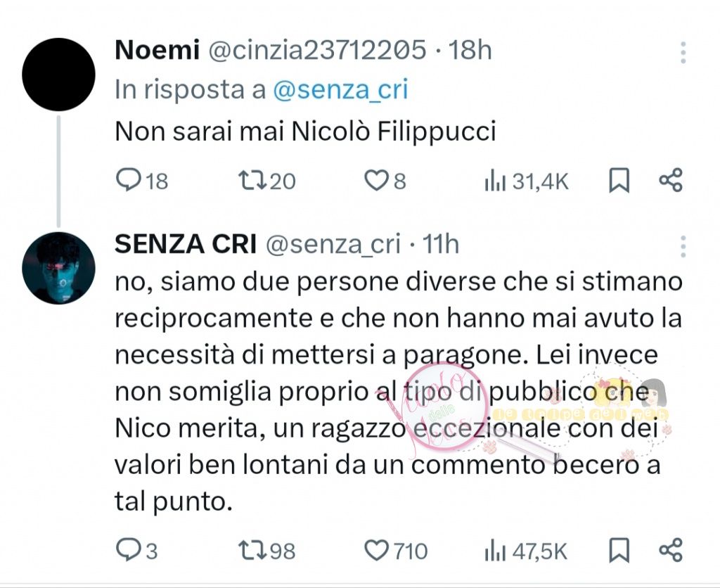Open the @senza_cri mention link

pos(340,90)
